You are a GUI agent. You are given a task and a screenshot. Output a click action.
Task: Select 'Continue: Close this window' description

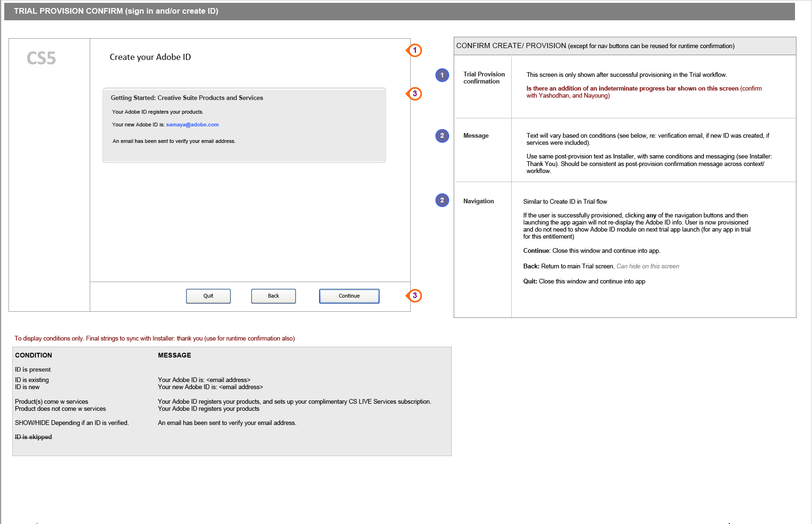[x=592, y=250]
